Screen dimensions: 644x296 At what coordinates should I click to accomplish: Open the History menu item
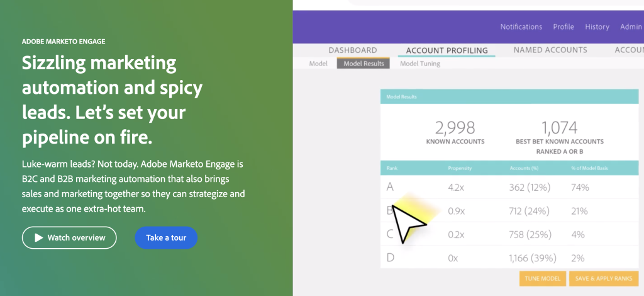(597, 26)
